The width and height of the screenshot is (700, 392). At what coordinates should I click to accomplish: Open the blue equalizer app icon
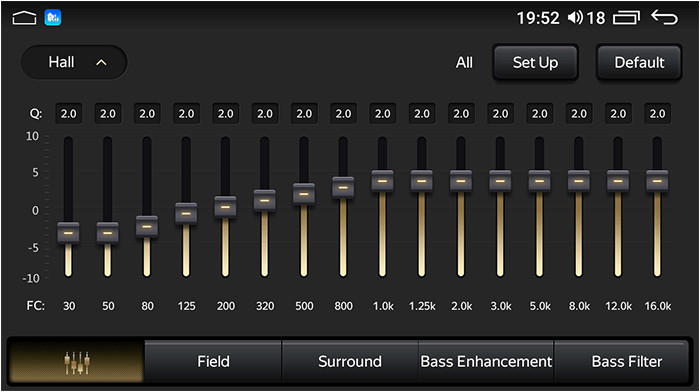click(x=53, y=18)
